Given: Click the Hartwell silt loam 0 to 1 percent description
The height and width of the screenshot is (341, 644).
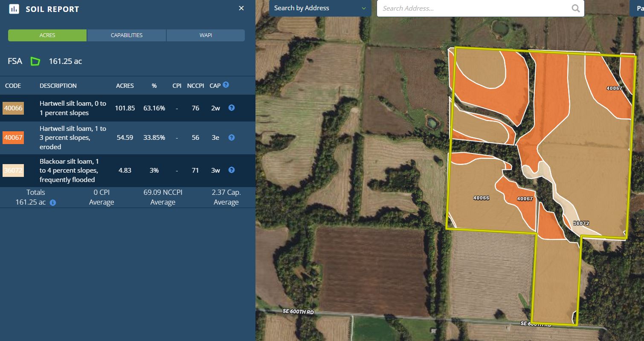Looking at the screenshot, I should pyautogui.click(x=73, y=108).
